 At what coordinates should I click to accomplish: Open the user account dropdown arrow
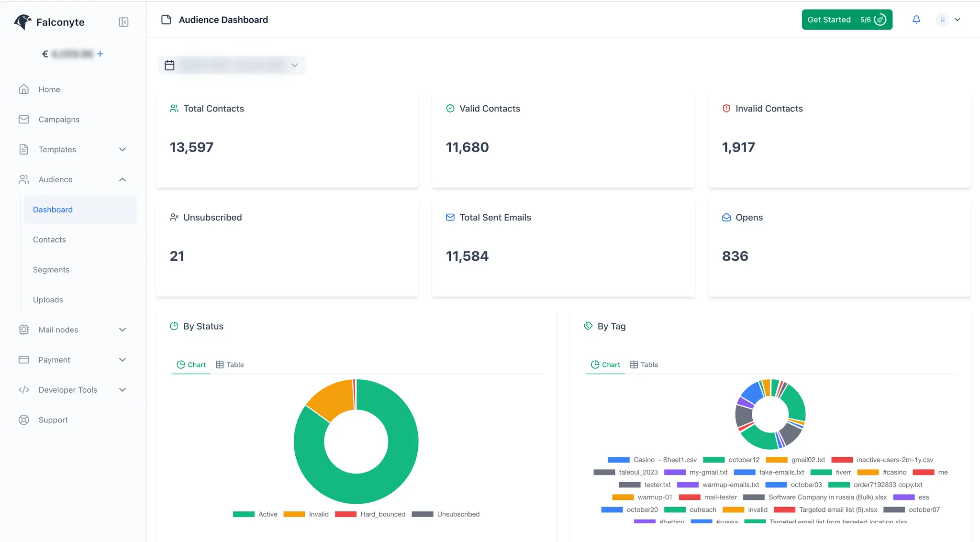[958, 20]
